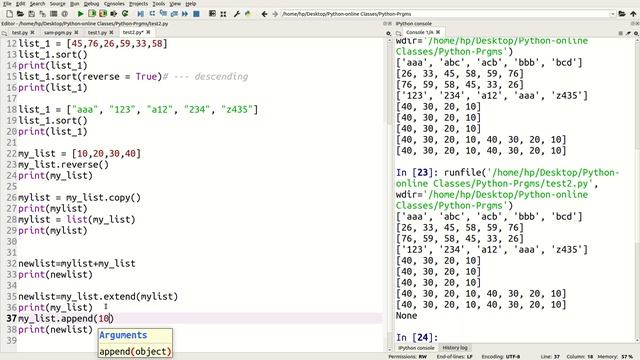Screen dimensions: 640x360
Task: Open the Consoles menu
Action: click(114, 4)
